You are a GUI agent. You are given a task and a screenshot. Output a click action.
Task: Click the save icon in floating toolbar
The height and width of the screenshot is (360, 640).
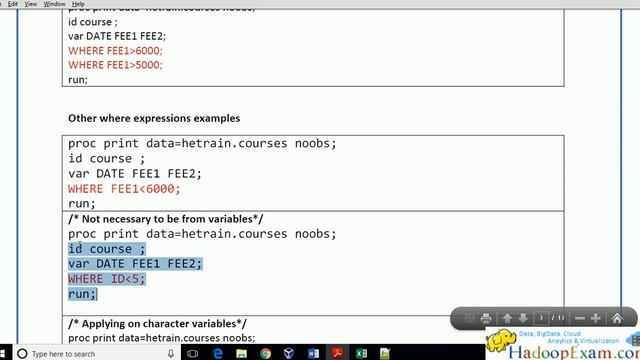pyautogui.click(x=470, y=318)
